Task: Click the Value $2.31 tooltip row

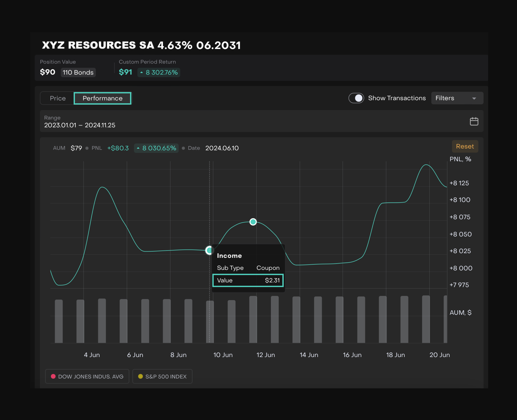Action: tap(248, 280)
